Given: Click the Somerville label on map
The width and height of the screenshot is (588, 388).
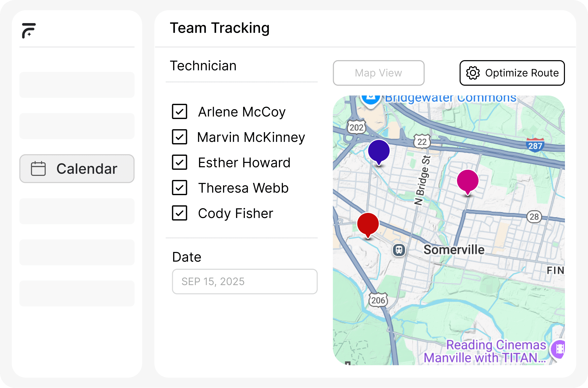Looking at the screenshot, I should click(x=454, y=250).
